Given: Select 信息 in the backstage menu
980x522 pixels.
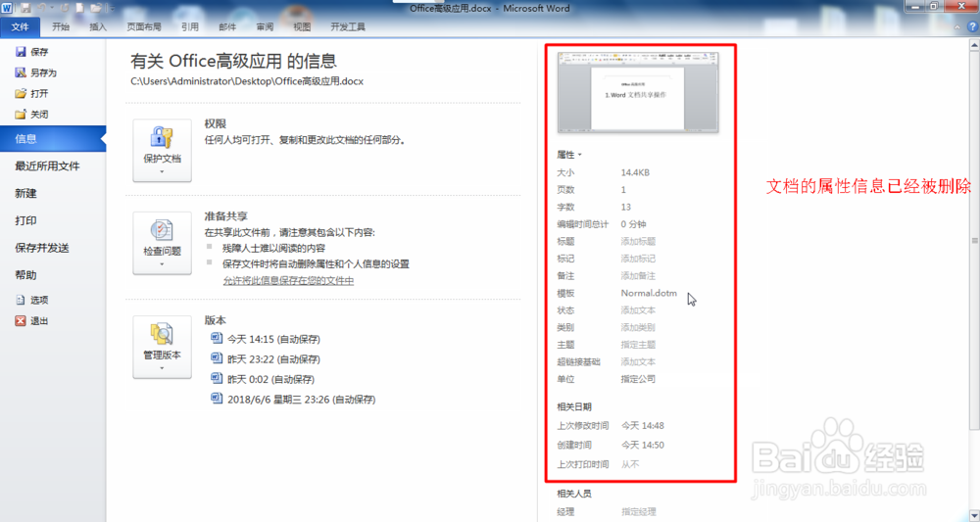Looking at the screenshot, I should [53, 139].
